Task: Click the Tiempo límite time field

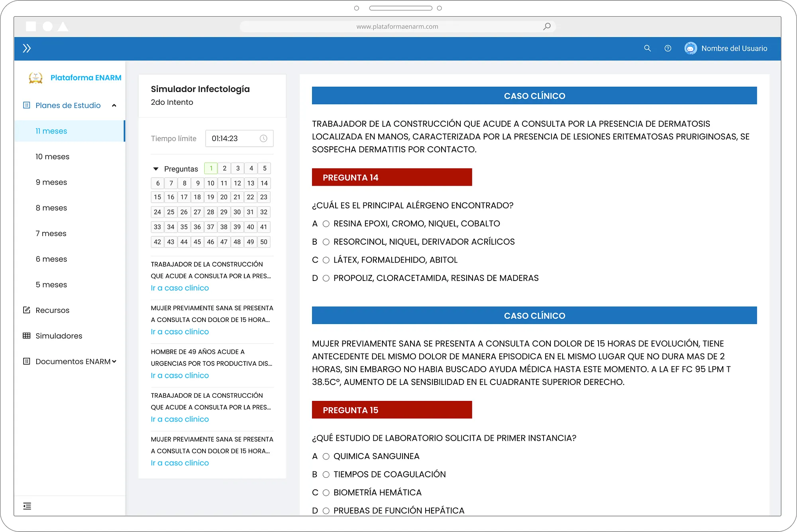Action: pos(239,138)
